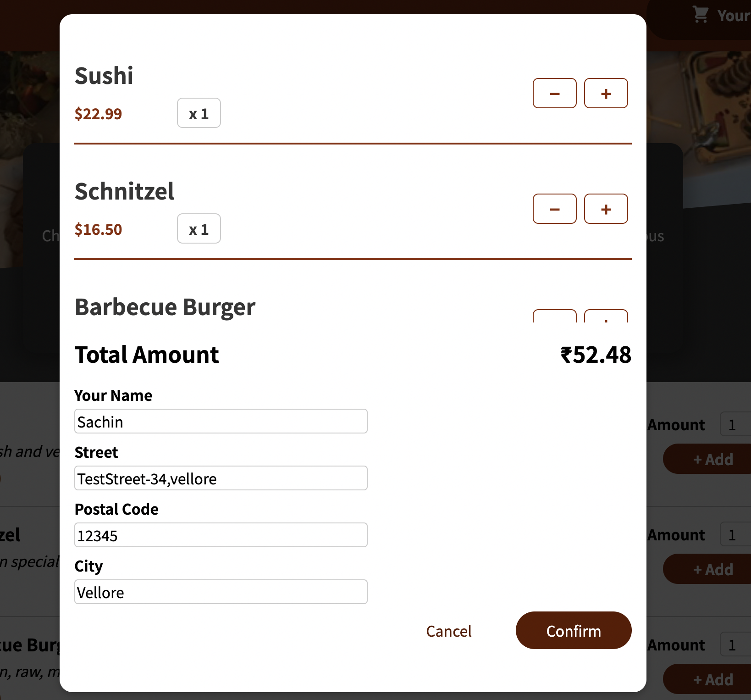The image size is (751, 700).
Task: Click the Sushi price label
Action: (98, 114)
